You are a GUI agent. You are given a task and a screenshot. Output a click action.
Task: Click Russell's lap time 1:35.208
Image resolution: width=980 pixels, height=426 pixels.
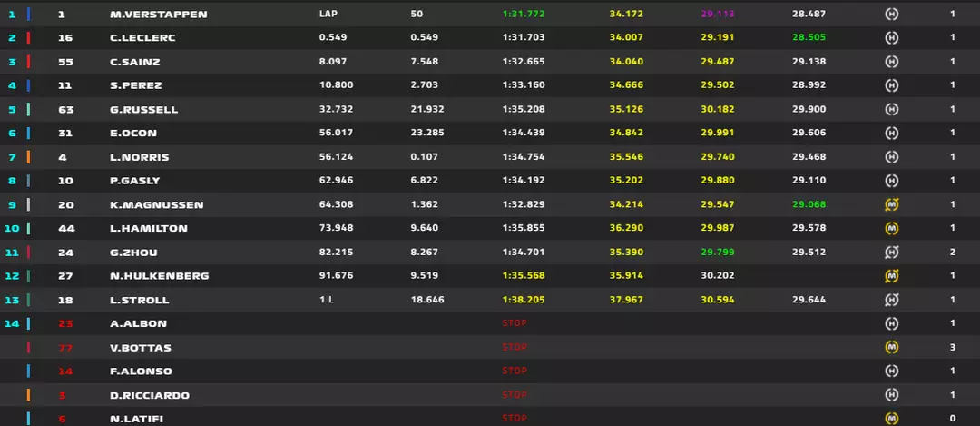(x=524, y=109)
